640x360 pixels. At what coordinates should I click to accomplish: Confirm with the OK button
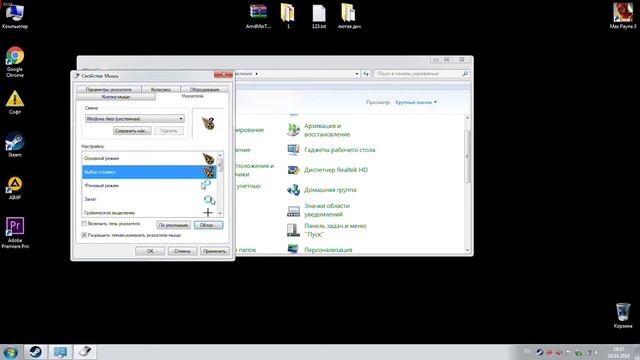pos(150,251)
